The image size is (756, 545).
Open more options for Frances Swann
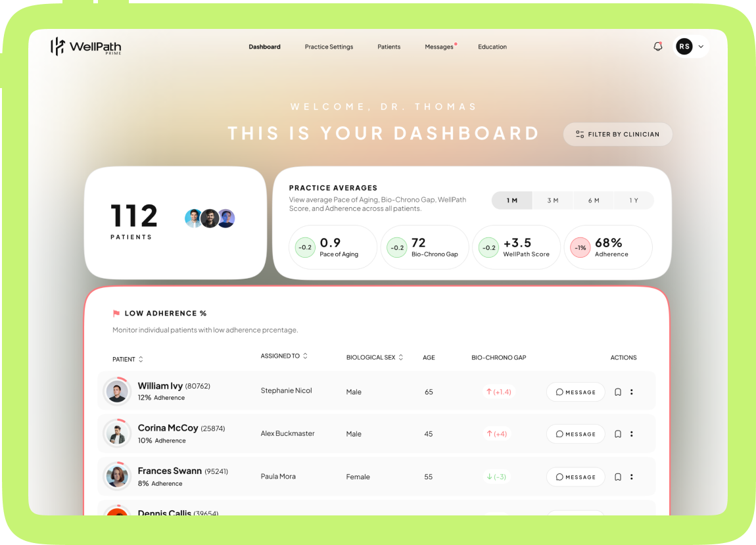tap(632, 477)
